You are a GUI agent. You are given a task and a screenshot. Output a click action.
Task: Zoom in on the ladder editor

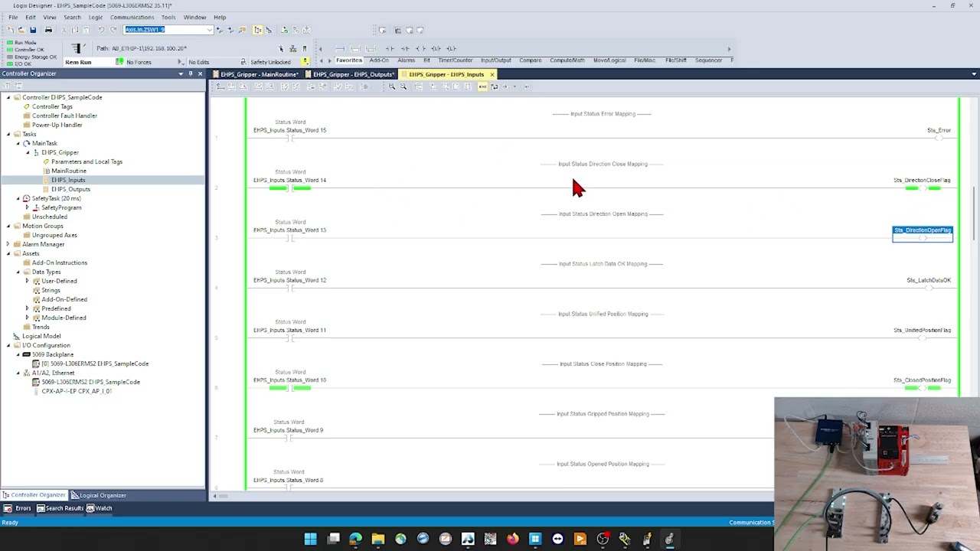(x=391, y=86)
